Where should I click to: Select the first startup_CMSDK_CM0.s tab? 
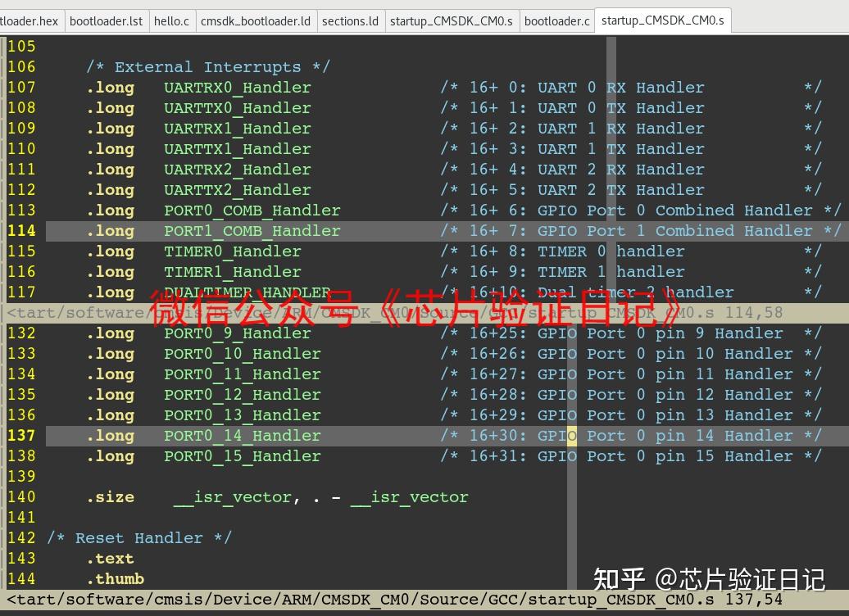(x=452, y=20)
